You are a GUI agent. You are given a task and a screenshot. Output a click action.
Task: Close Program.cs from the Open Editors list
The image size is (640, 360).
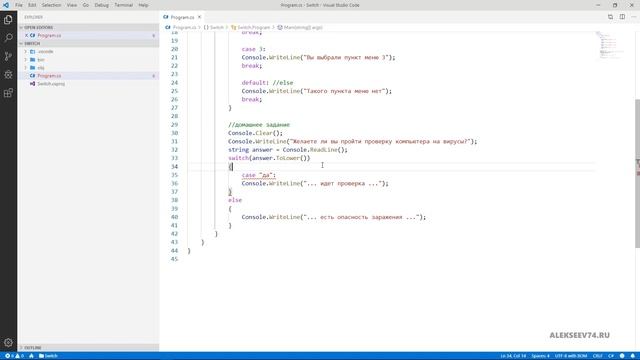click(x=27, y=36)
